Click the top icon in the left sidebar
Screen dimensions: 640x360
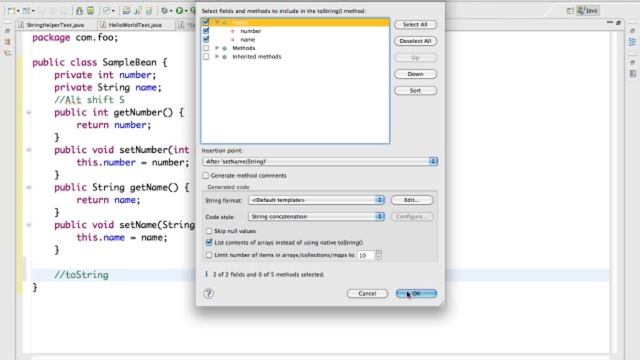coord(7,31)
